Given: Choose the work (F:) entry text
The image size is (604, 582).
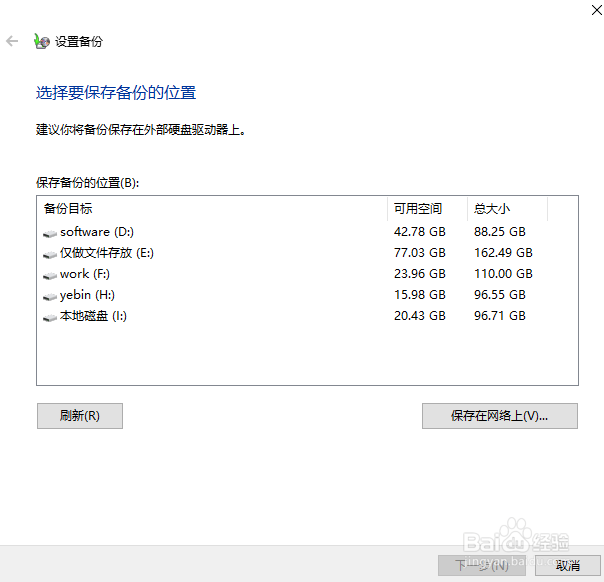Looking at the screenshot, I should [85, 274].
